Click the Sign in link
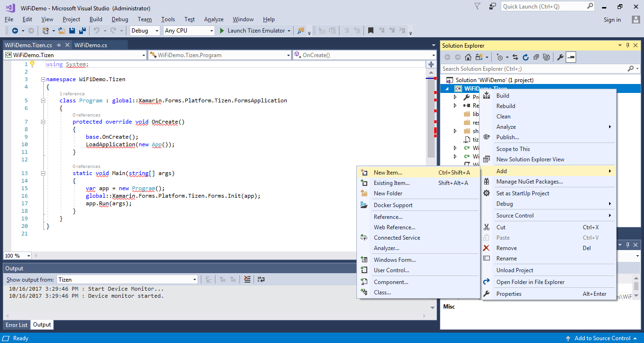Viewport: 644px width, 343px height. (x=612, y=20)
